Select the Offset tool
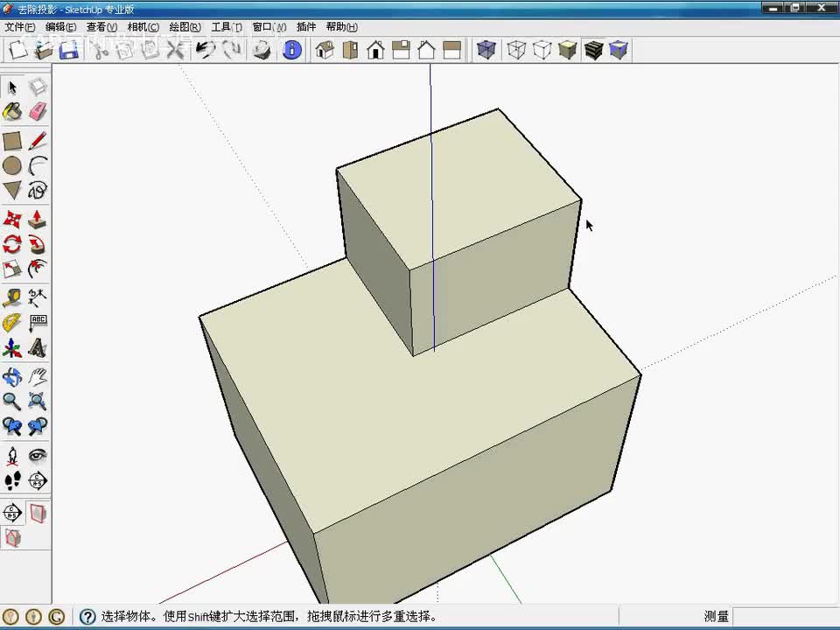840x630 pixels. point(38,269)
